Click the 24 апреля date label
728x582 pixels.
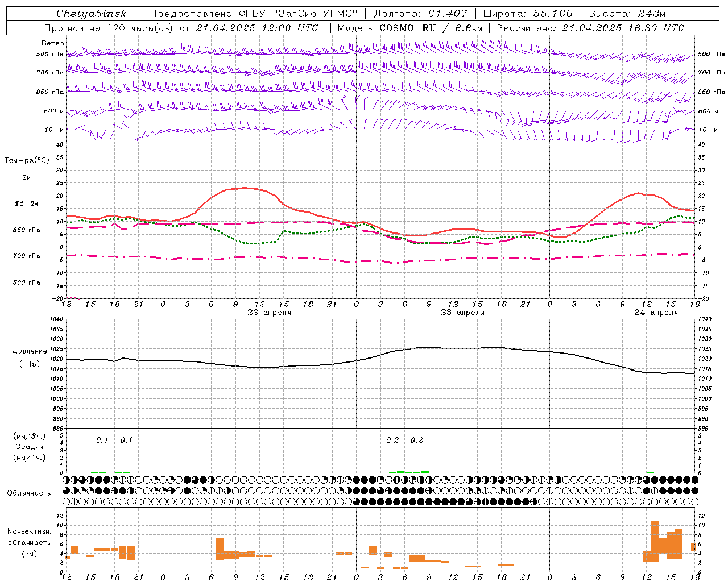coord(656,313)
